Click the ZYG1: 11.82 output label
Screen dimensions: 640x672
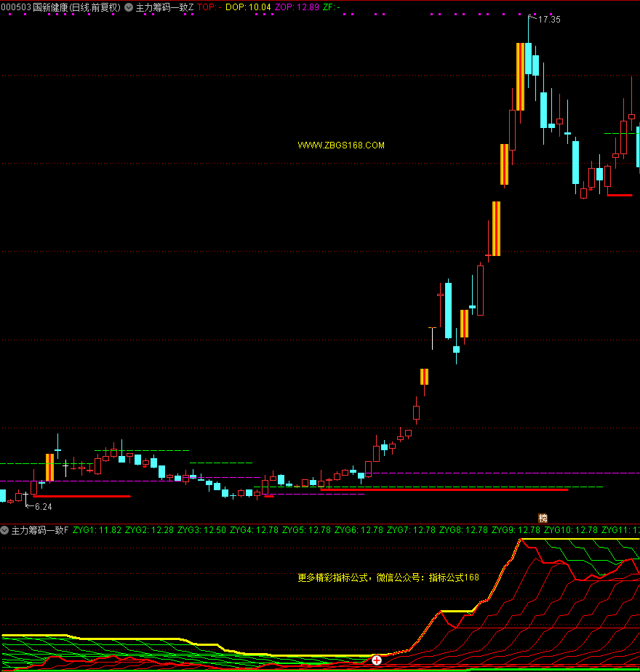(97, 531)
